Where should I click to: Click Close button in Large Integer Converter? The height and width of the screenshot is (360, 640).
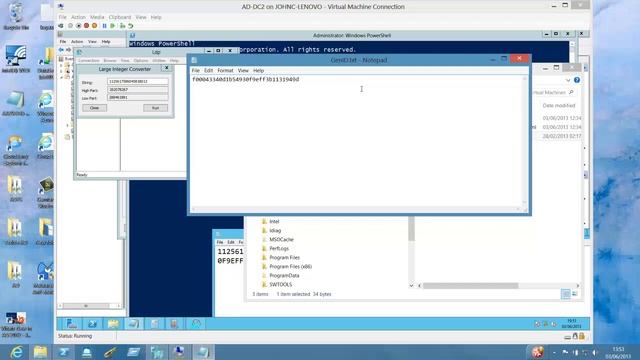pos(95,108)
